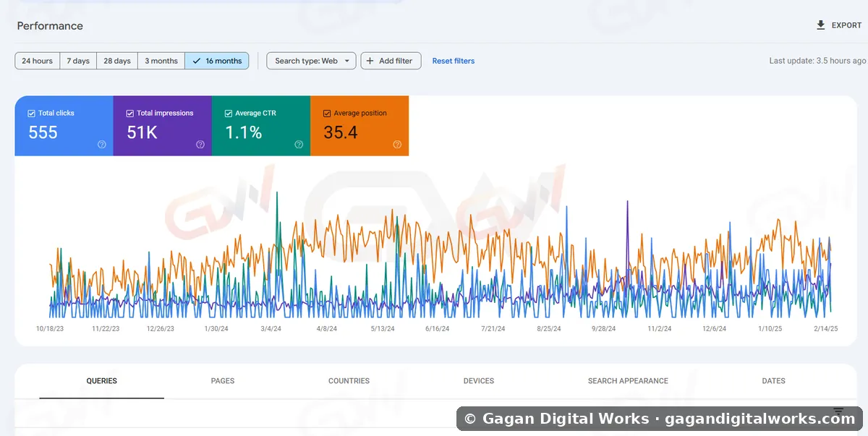Click the blue Total clicks card
The width and height of the screenshot is (868, 436).
[x=64, y=126]
